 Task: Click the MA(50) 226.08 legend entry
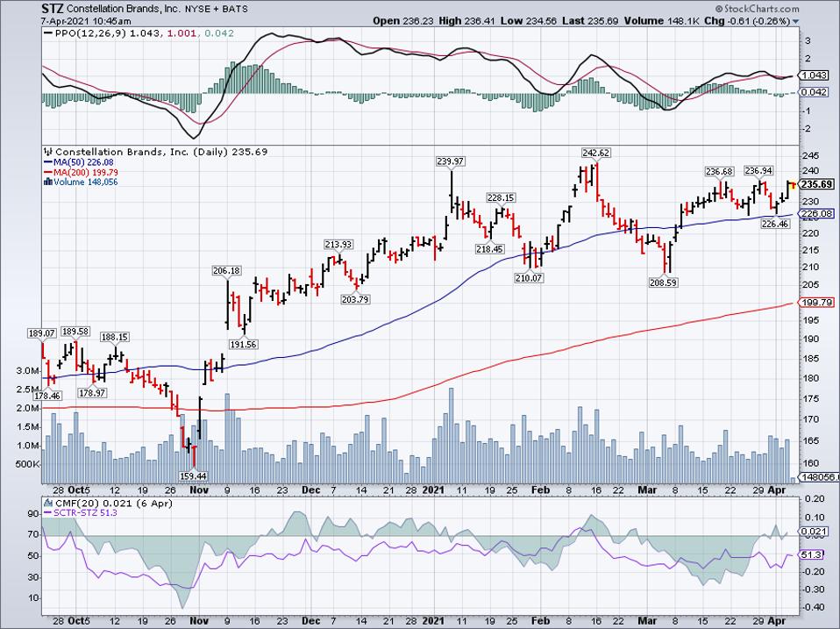click(x=78, y=162)
